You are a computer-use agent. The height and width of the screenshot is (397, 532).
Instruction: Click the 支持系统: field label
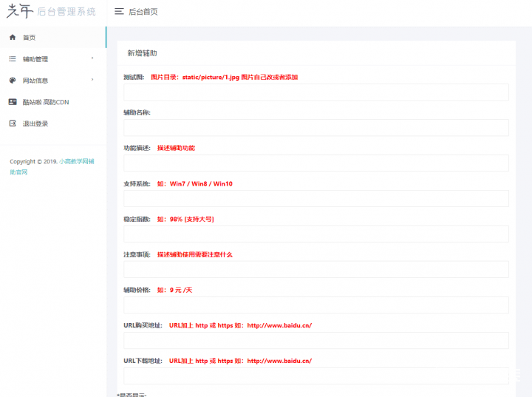point(137,184)
